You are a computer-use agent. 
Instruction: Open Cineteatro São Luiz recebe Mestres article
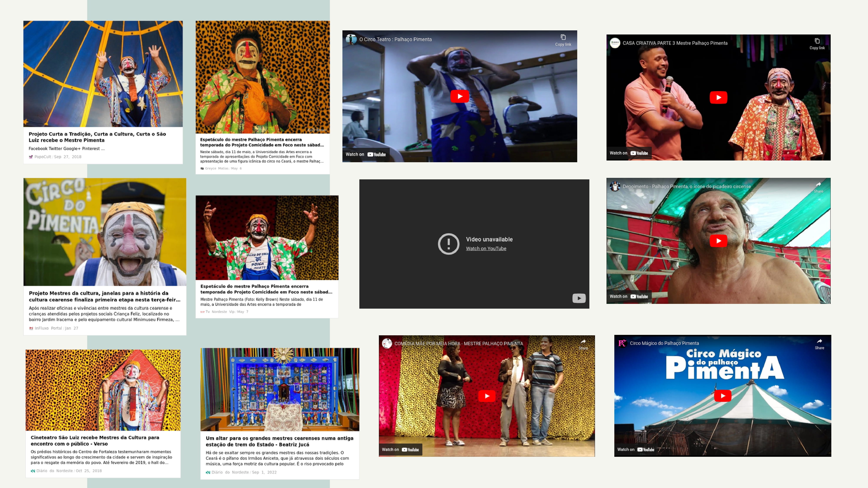[x=95, y=441]
